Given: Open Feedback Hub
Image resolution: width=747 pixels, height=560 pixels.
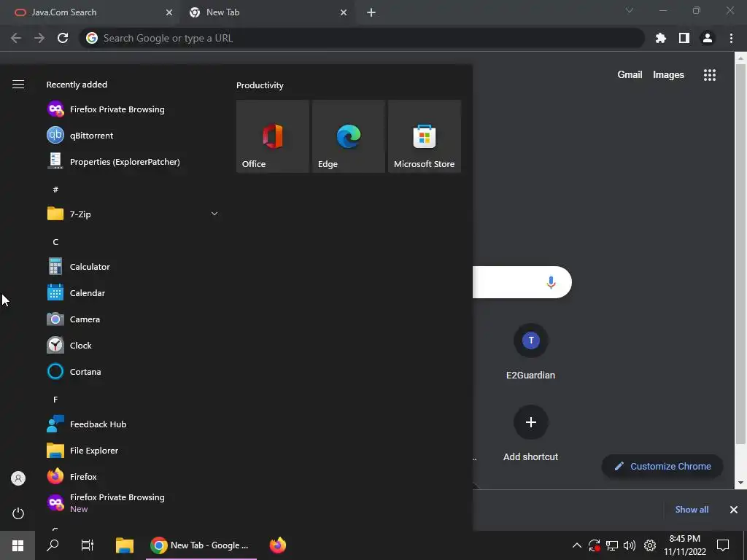Looking at the screenshot, I should coord(133,424).
